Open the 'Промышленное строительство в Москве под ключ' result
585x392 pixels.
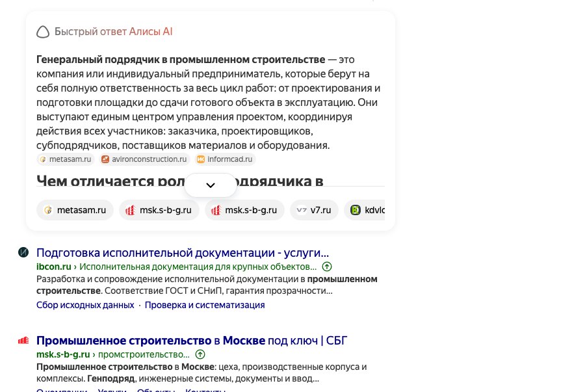pyautogui.click(x=192, y=341)
